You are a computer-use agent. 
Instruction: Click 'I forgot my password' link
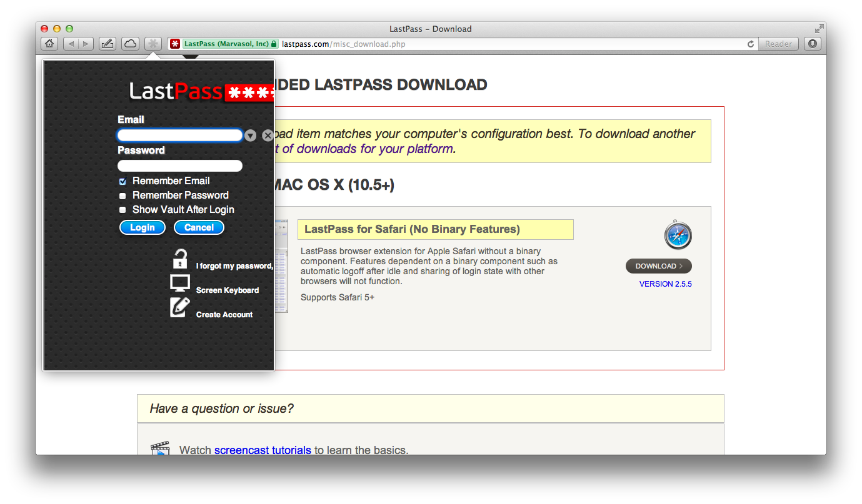click(x=234, y=266)
